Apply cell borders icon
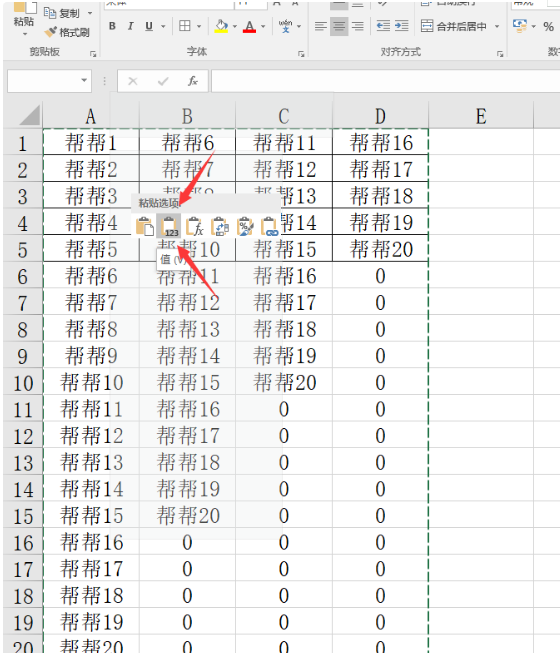 point(184,26)
